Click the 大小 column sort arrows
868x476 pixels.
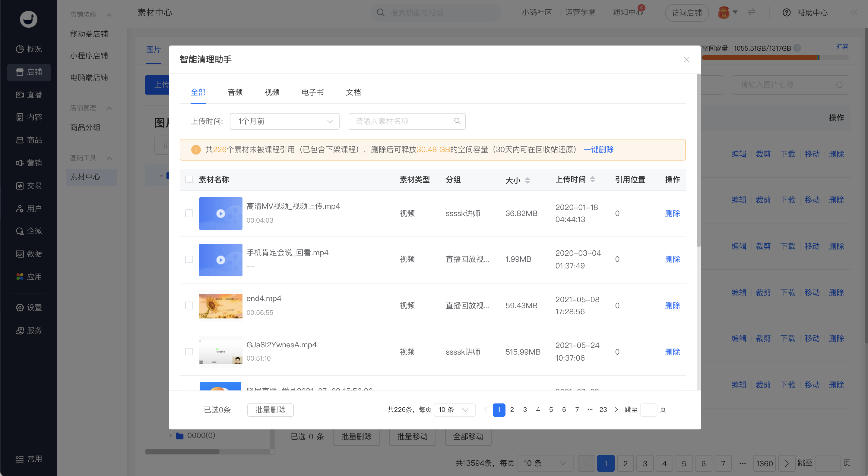(x=527, y=180)
